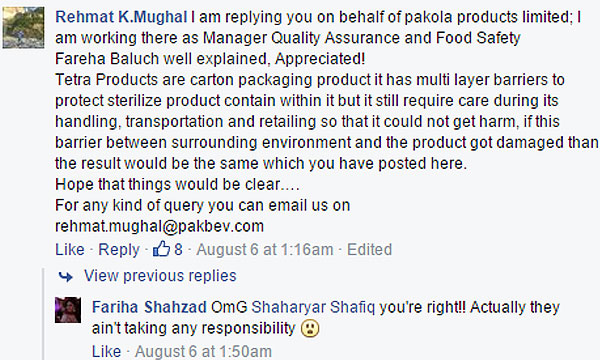Expand View previous replies

(x=160, y=276)
